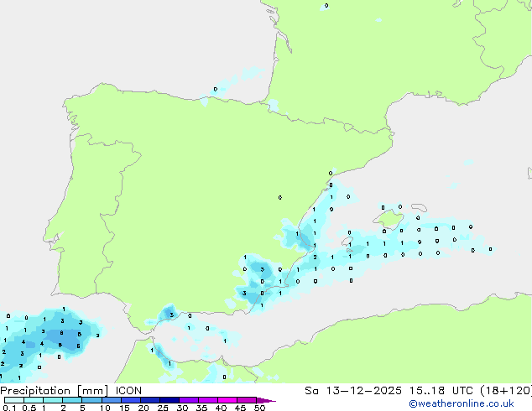The image size is (532, 411).
Task: Pick the dark navy swatch between 25 and 30
Action: [x=170, y=400]
